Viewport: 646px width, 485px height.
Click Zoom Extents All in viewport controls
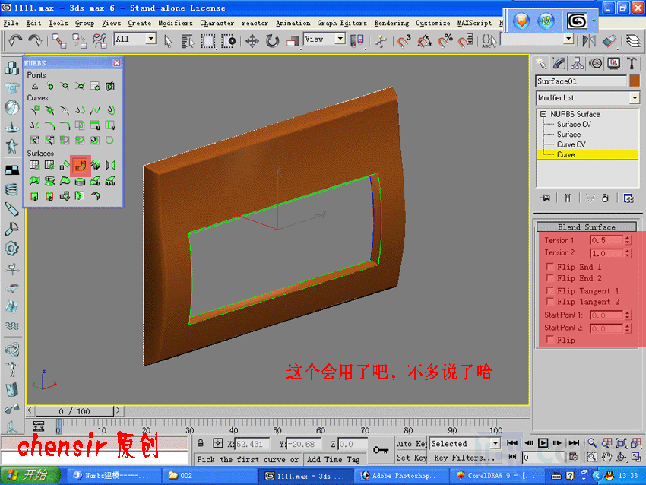pyautogui.click(x=637, y=443)
